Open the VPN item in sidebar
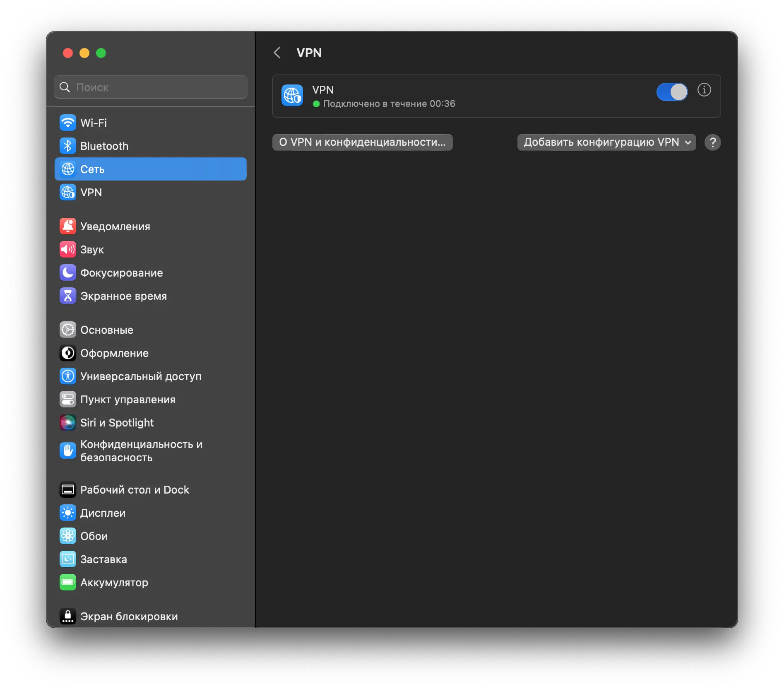The width and height of the screenshot is (784, 689). coord(91,193)
